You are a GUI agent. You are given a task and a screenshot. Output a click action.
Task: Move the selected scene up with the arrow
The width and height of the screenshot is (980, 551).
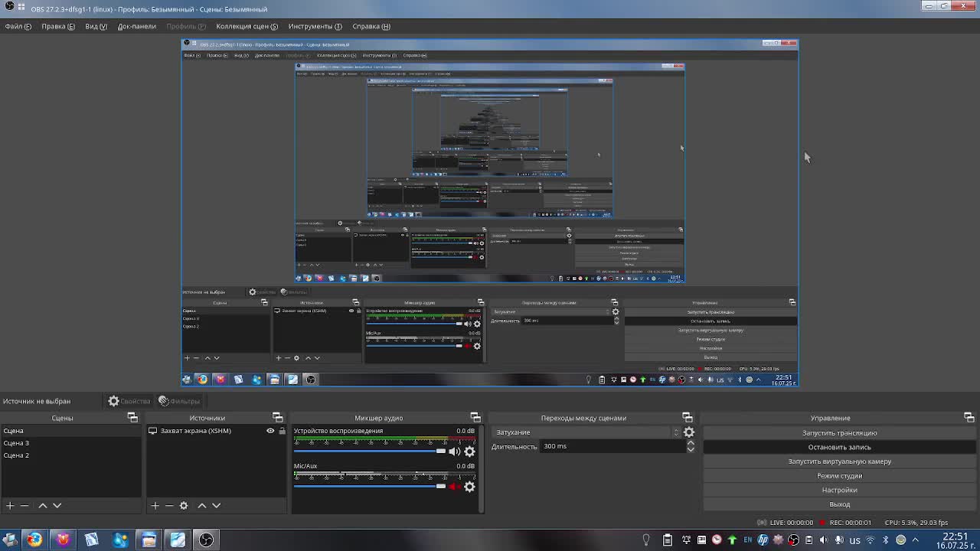(43, 505)
